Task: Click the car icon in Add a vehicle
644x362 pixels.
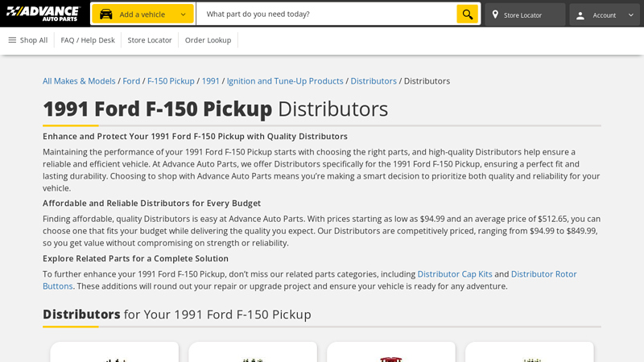Action: (106, 14)
